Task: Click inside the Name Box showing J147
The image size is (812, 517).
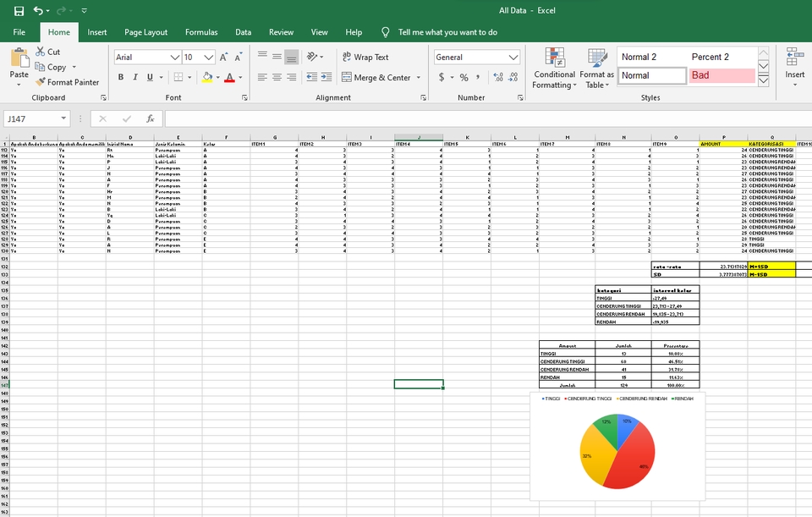Action: [x=32, y=119]
